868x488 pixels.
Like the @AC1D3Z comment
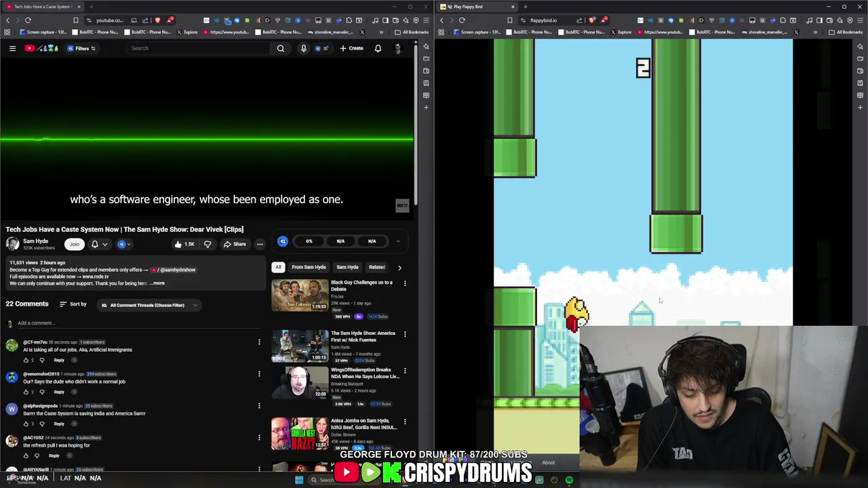pyautogui.click(x=26, y=455)
